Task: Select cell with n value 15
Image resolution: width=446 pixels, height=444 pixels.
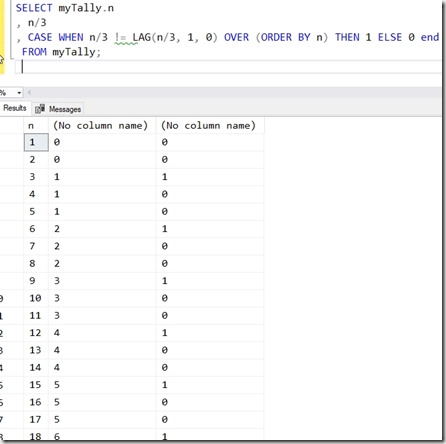Action: click(36, 385)
